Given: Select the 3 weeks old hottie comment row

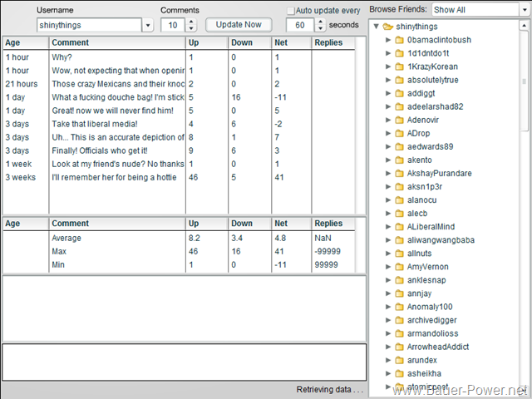Looking at the screenshot, I should point(116,177).
